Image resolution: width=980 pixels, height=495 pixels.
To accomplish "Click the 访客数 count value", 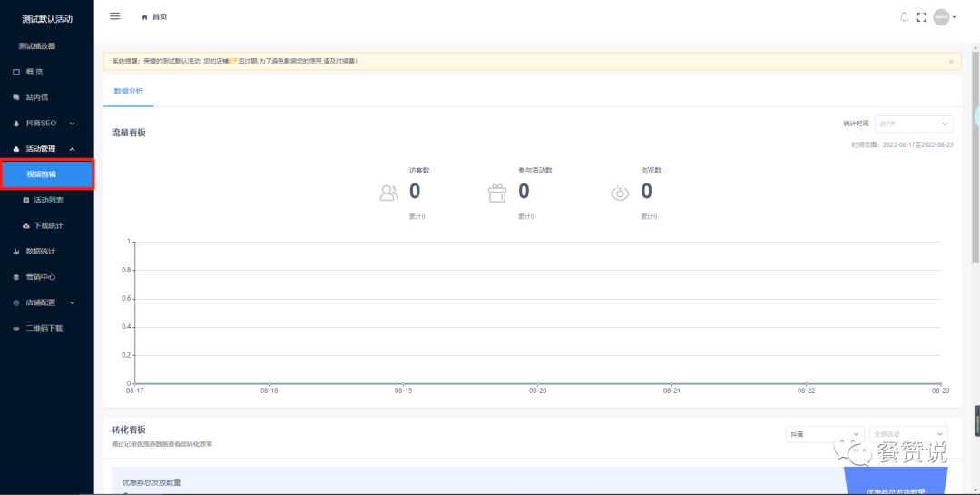I will click(415, 192).
